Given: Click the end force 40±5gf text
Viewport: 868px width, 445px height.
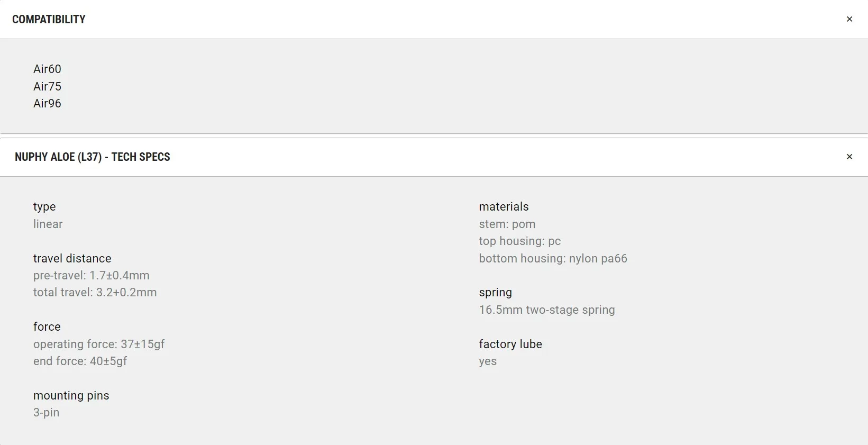Looking at the screenshot, I should click(80, 361).
